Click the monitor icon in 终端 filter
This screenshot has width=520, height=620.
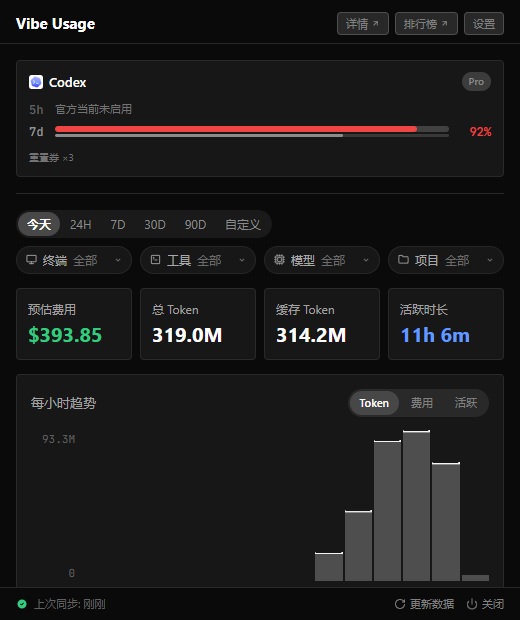click(x=31, y=260)
